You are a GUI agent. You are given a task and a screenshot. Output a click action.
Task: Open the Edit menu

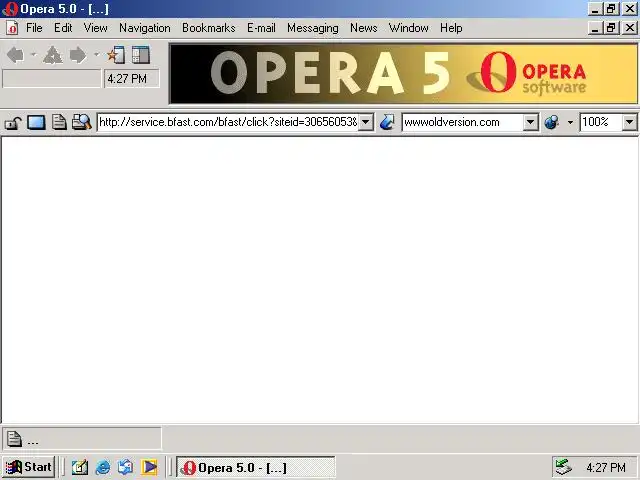[63, 28]
